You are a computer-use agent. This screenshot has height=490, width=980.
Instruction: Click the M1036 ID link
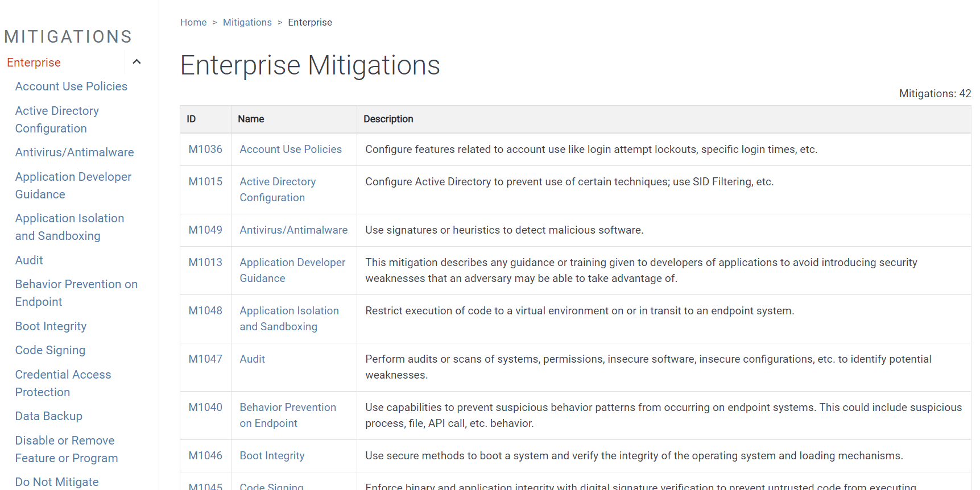[205, 149]
